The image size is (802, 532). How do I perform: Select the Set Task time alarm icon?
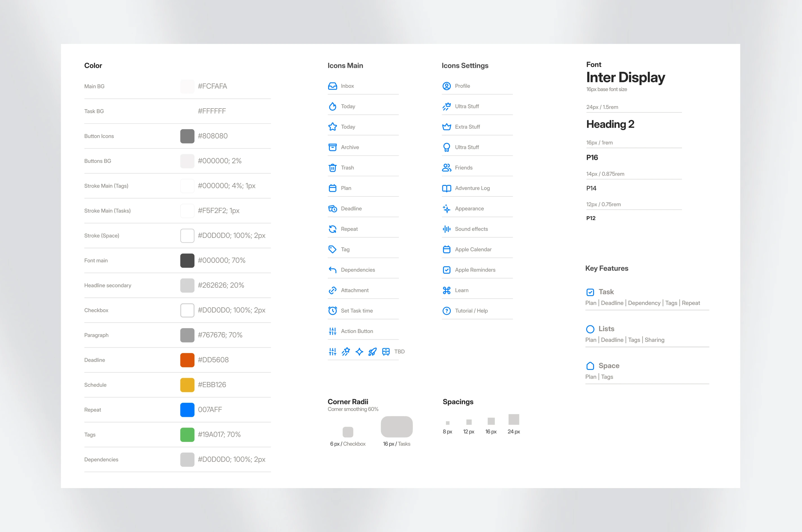tap(332, 310)
